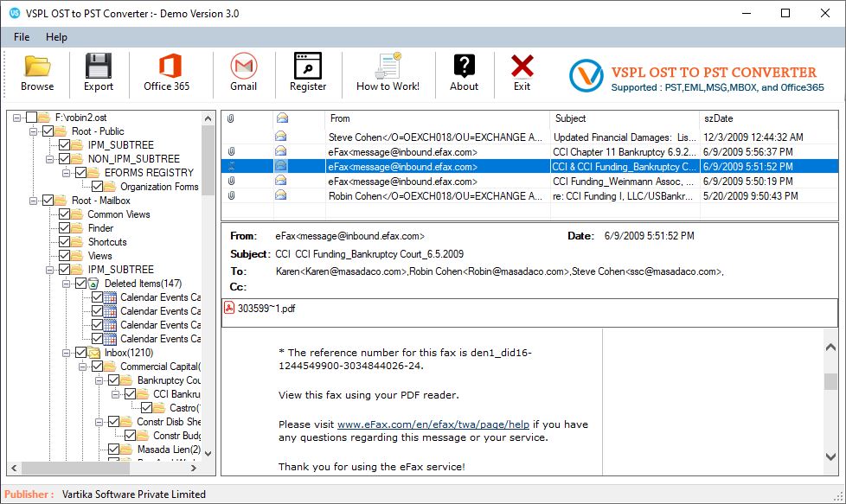This screenshot has width=846, height=504.
Task: Open the 303599~1.pdf attachment
Action: pyautogui.click(x=260, y=309)
